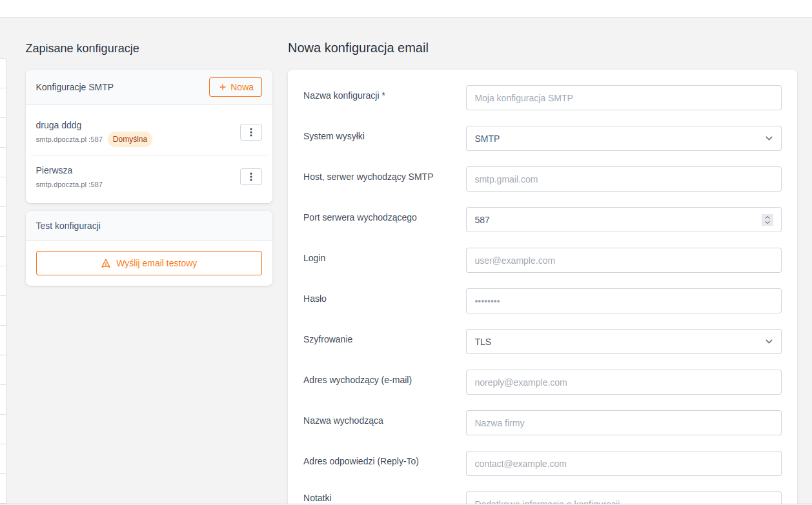Click the port number stepper arrows
812x505 pixels.
(x=767, y=220)
